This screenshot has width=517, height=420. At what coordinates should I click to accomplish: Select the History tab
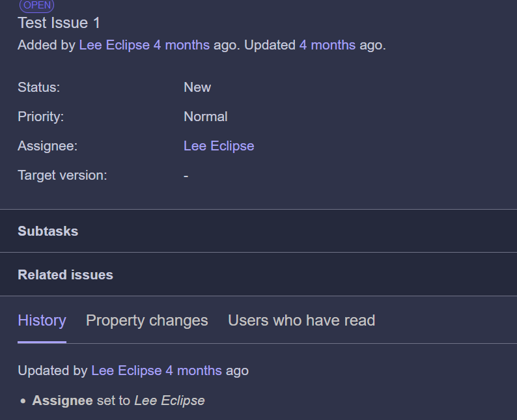42,320
